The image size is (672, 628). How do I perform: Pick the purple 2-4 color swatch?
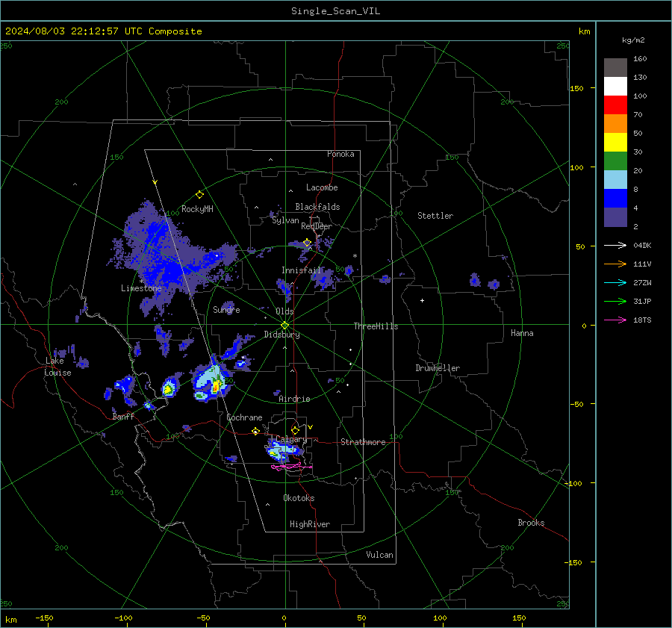615,217
